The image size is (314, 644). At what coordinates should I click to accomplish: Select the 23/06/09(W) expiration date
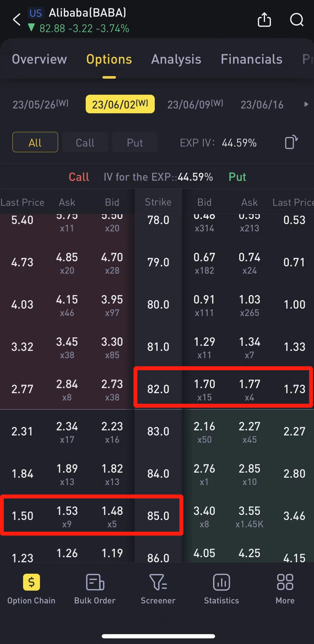[195, 104]
